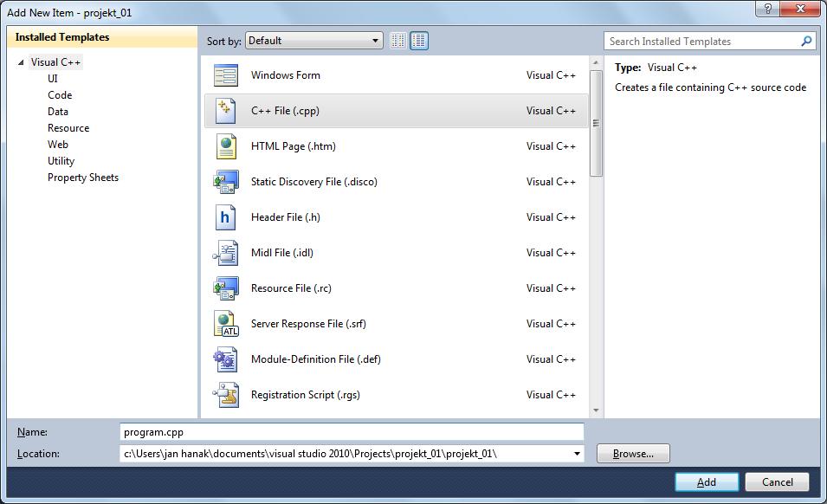The width and height of the screenshot is (827, 504).
Task: Select the Windows Form template icon
Action: coord(226,75)
